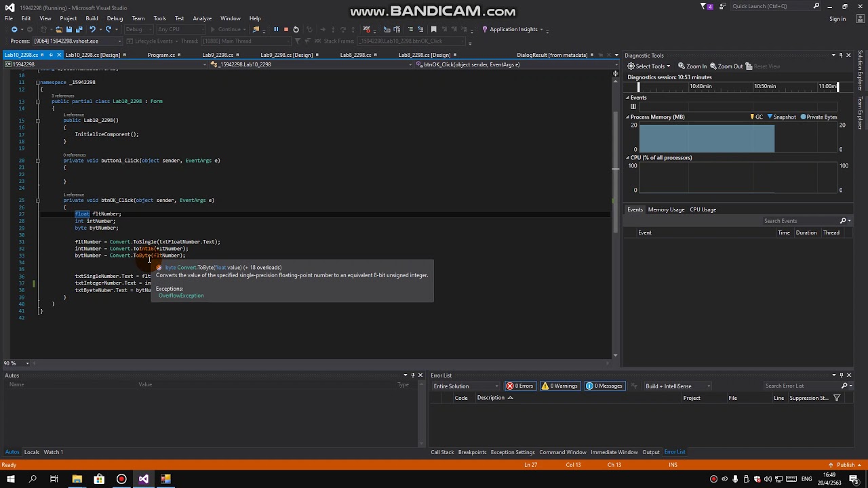Pause the debugger with Break All
This screenshot has width=868, height=488.
coord(276,29)
